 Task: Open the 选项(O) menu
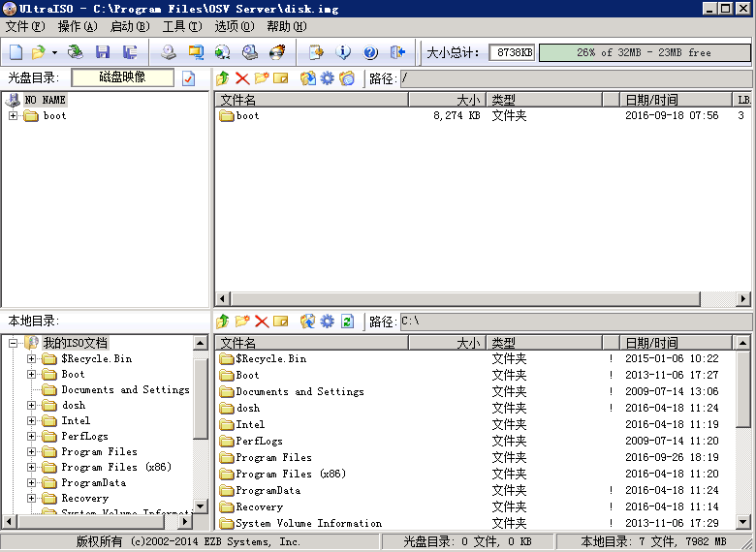pyautogui.click(x=235, y=26)
